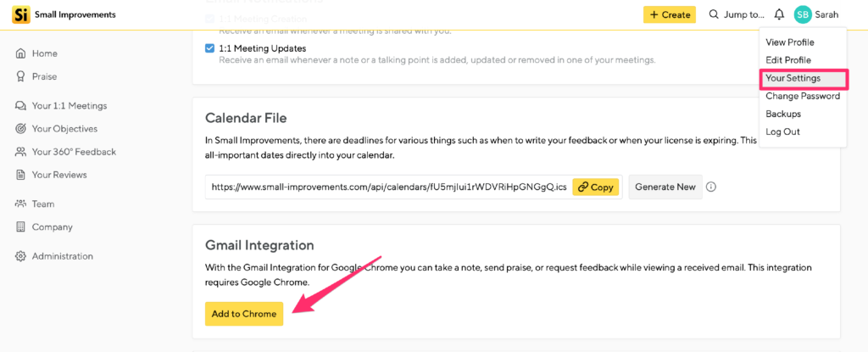Open Your Reviews text link
Image resolution: width=868 pixels, height=352 pixels.
[x=59, y=176]
